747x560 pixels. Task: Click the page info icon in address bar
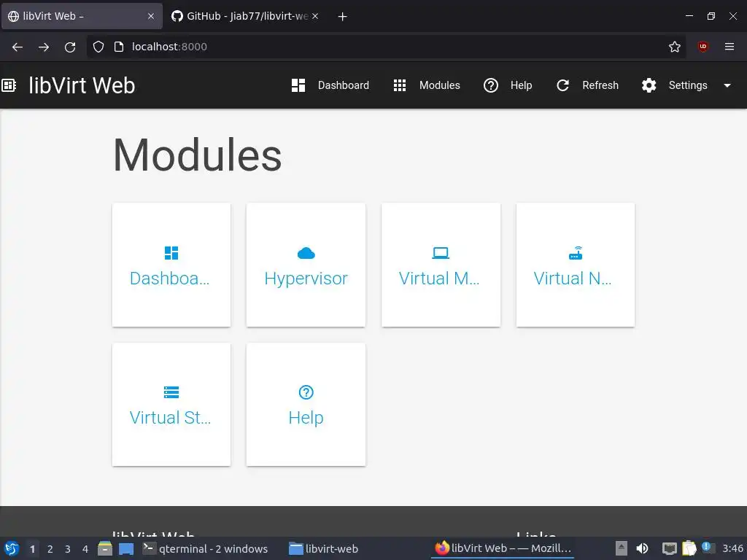(119, 47)
